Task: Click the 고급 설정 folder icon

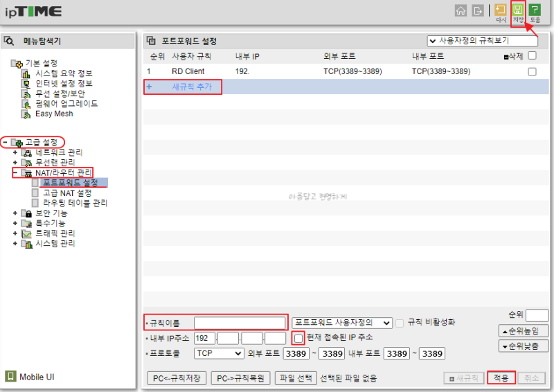Action: [17, 143]
